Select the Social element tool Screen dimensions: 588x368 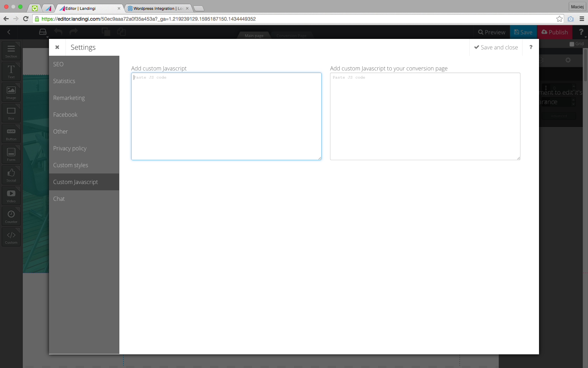click(x=11, y=175)
